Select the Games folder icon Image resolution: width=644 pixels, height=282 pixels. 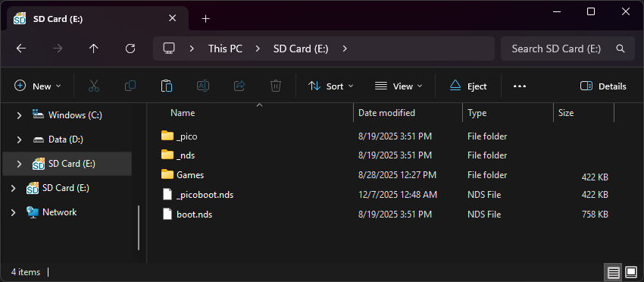(x=167, y=174)
